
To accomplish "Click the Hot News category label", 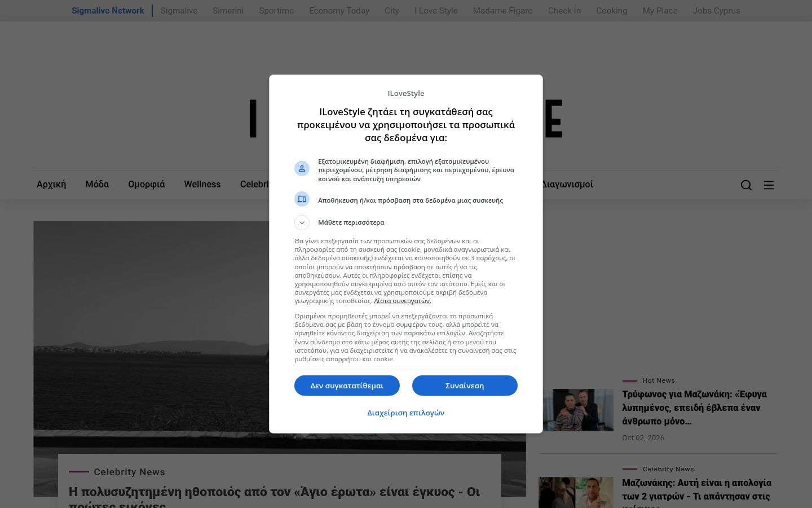I will [659, 380].
